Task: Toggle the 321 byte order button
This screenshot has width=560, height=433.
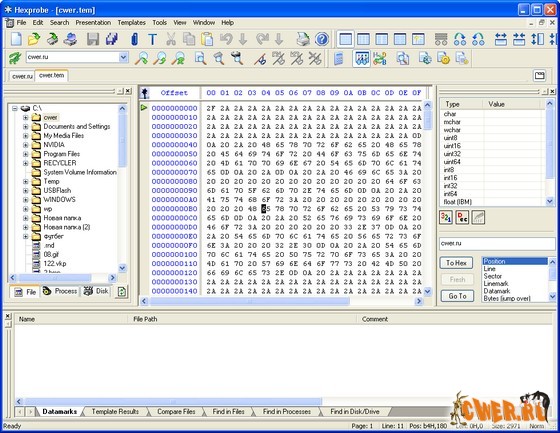Action: (446, 217)
